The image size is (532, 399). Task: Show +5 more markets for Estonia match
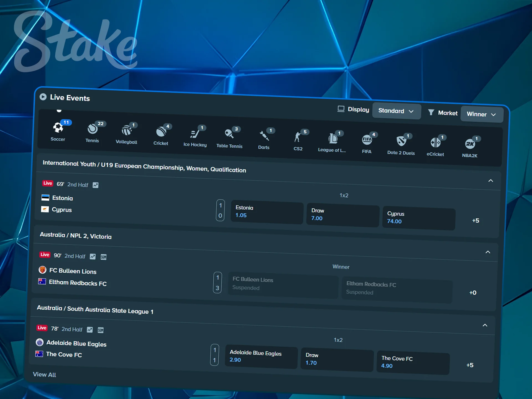[476, 221]
